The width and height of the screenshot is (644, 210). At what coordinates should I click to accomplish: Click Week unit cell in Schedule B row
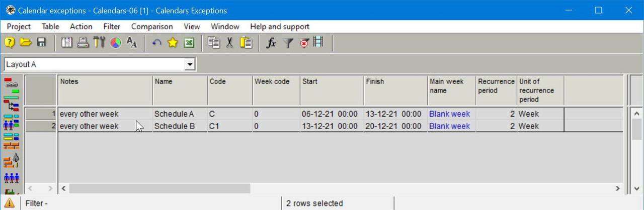coord(540,126)
